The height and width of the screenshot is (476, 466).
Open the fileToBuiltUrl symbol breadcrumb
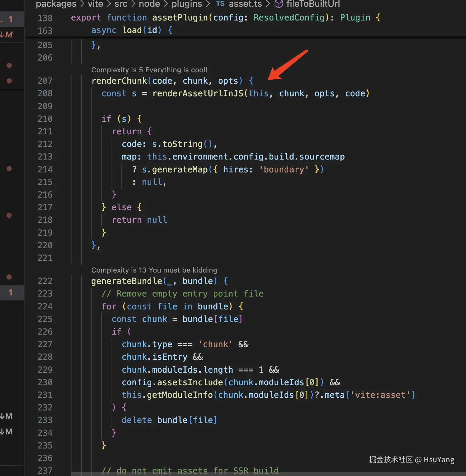[307, 4]
